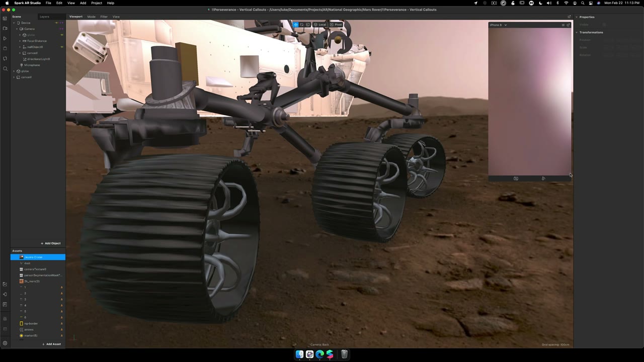644x362 pixels.
Task: Open settings gear at bottom-left
Action: tap(5, 343)
